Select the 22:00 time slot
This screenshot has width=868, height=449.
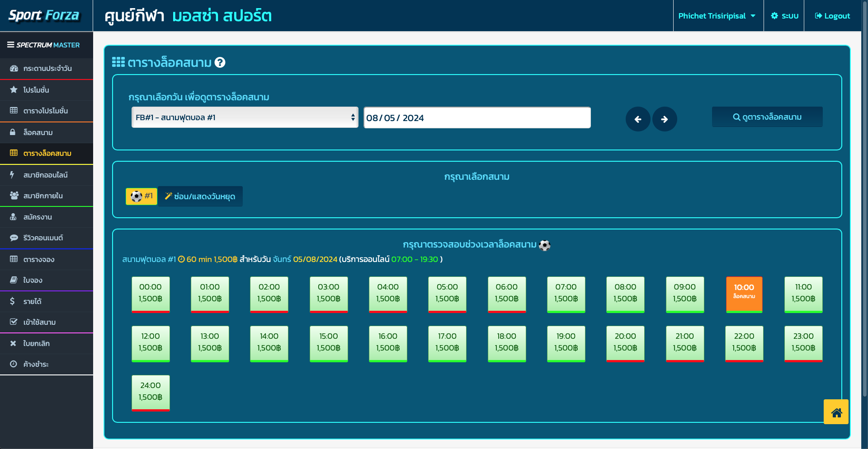tap(744, 343)
